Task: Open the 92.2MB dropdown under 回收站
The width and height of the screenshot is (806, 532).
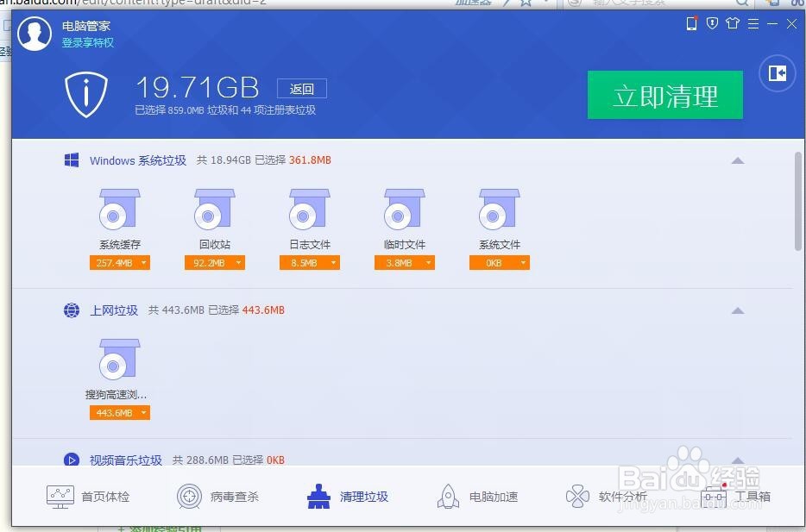Action: pyautogui.click(x=215, y=263)
